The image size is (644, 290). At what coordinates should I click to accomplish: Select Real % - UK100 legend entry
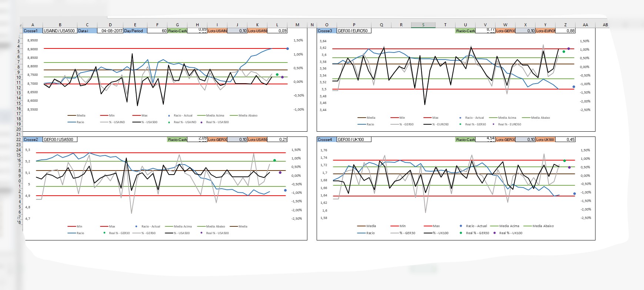pyautogui.click(x=508, y=233)
